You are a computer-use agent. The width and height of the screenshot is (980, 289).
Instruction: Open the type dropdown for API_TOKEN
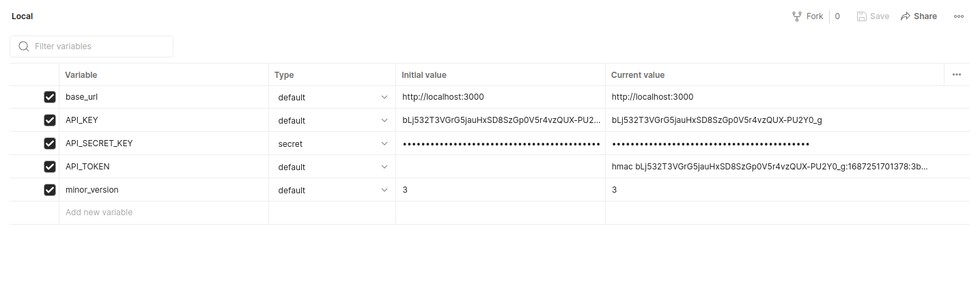(384, 167)
